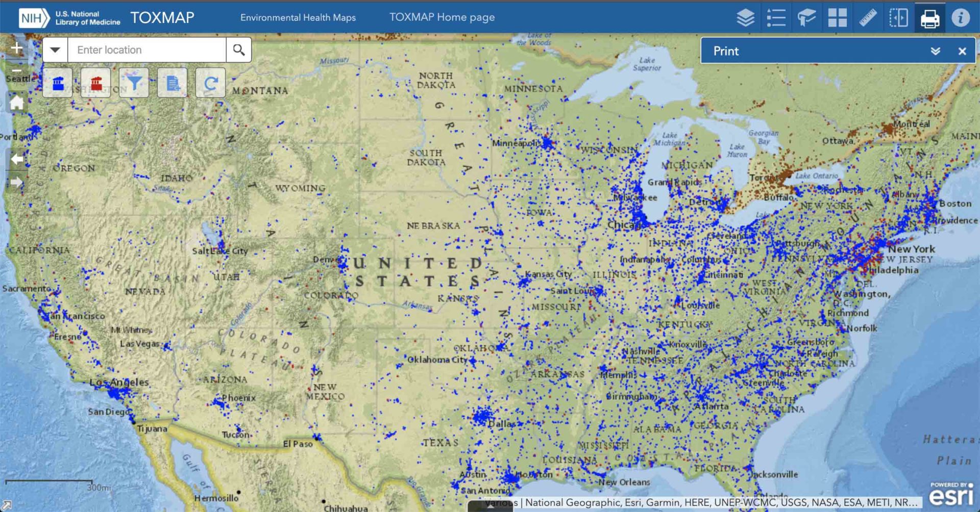Open the map Legend icon
Image resolution: width=980 pixels, height=512 pixels.
(x=776, y=17)
